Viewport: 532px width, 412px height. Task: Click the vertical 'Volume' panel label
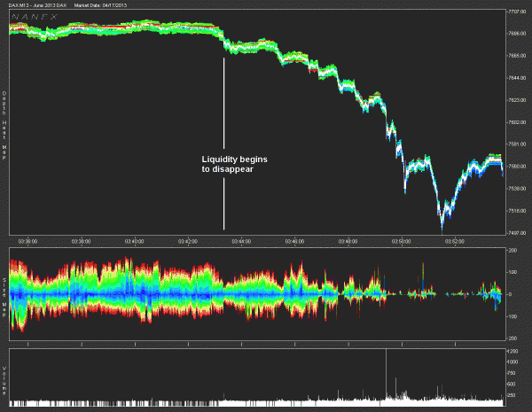tap(4, 380)
